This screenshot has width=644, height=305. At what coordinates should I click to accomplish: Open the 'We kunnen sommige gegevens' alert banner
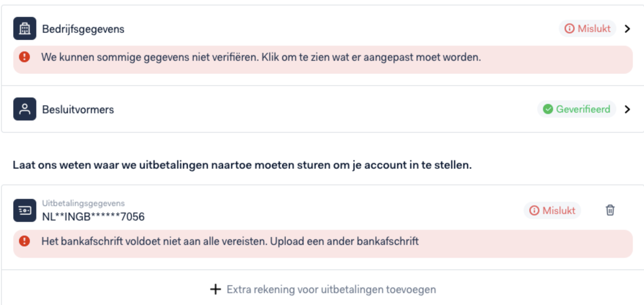(323, 59)
